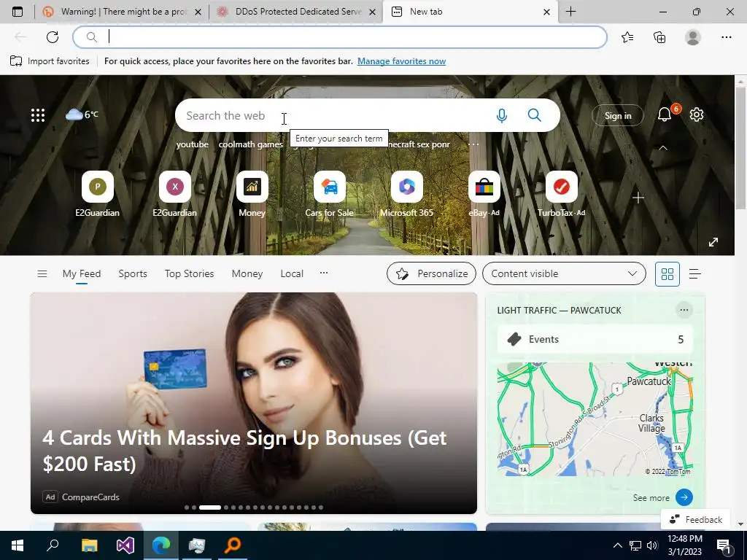Viewport: 747px width, 560px height.
Task: Click the page vertical scrollbar thumb
Action: pos(740,149)
